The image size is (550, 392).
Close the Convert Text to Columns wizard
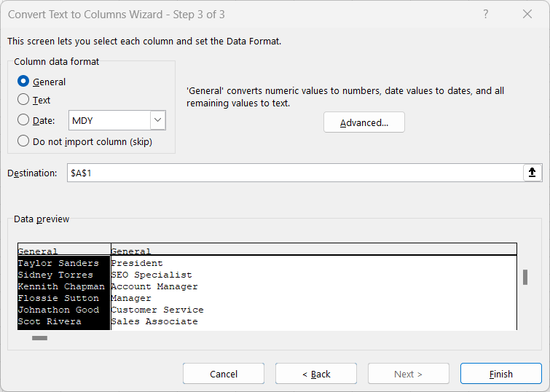pos(527,14)
